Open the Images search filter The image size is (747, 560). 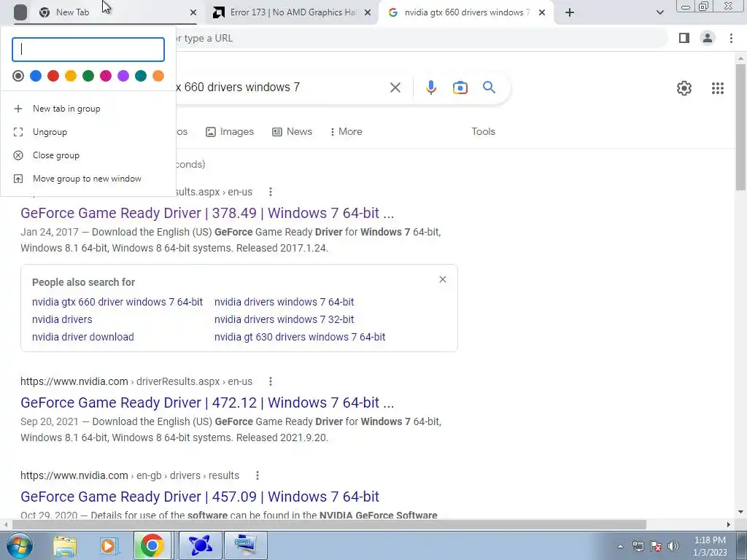click(x=230, y=132)
